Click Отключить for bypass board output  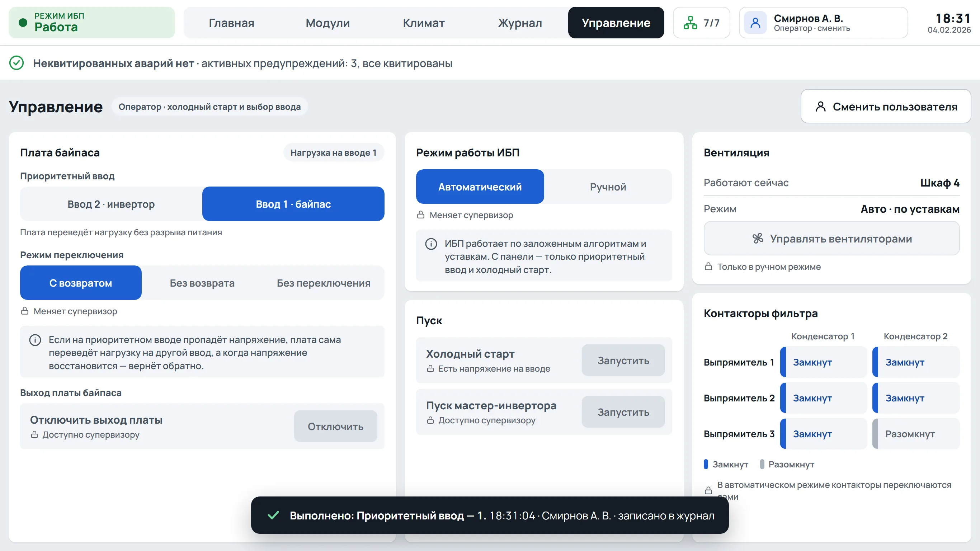point(335,426)
